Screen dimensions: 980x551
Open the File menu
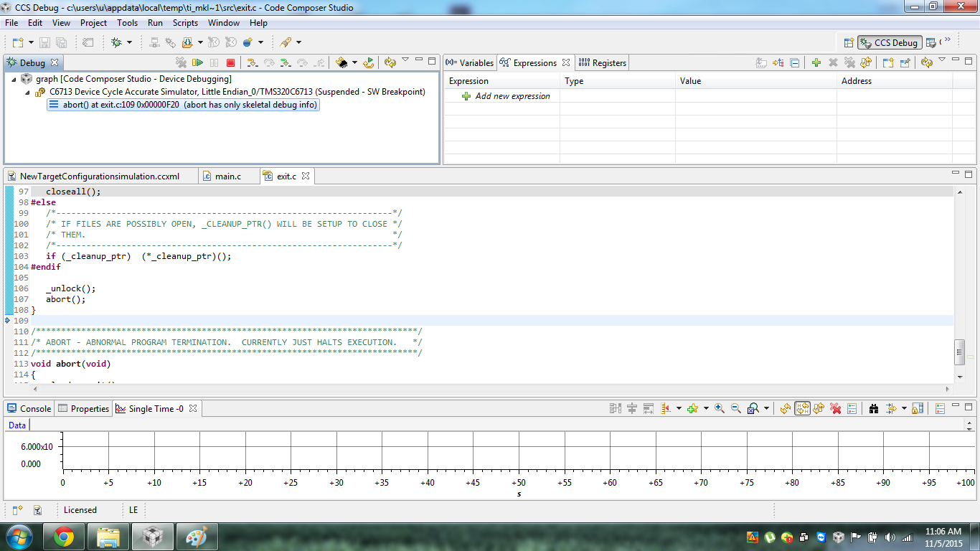(x=11, y=23)
